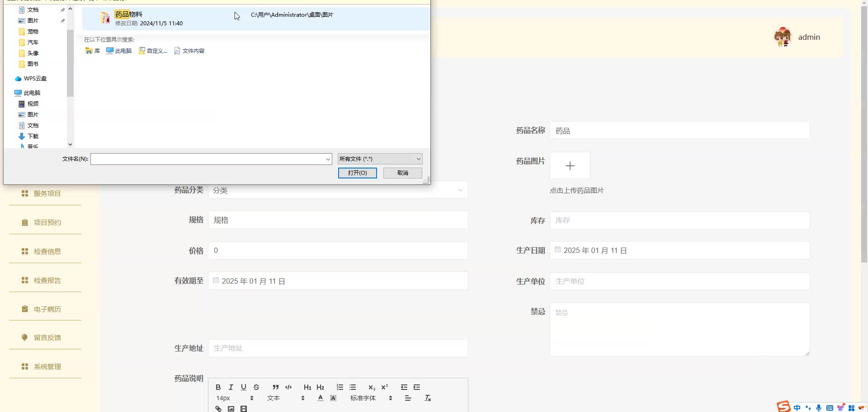This screenshot has height=412, width=868.
Task: Clear formatting in the editor
Action: click(x=428, y=398)
